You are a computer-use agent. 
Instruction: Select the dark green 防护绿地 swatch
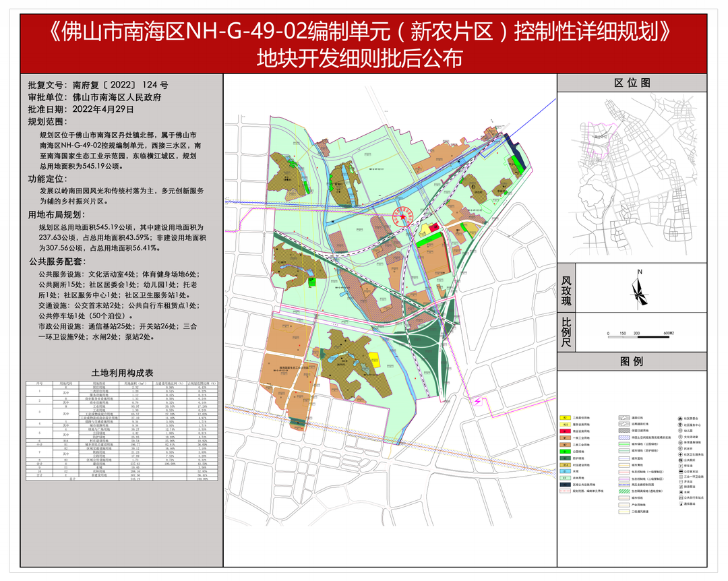click(566, 458)
